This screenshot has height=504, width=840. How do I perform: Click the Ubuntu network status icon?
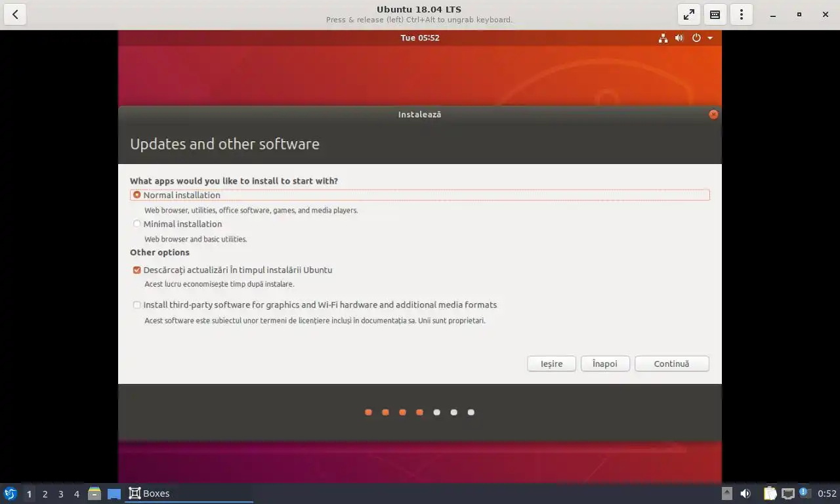663,38
